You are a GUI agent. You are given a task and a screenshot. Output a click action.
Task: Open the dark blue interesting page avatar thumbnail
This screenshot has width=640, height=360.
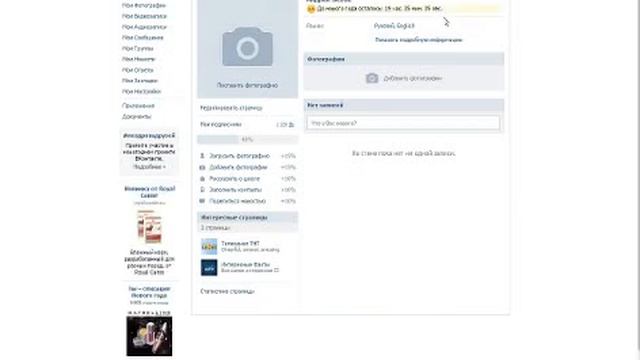pos(209,268)
